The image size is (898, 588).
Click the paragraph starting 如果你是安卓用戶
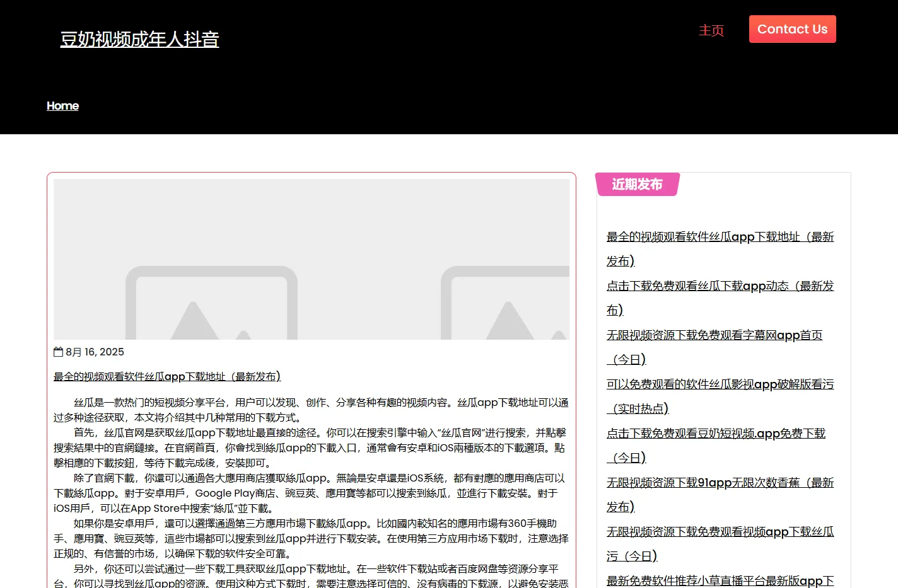(x=312, y=538)
